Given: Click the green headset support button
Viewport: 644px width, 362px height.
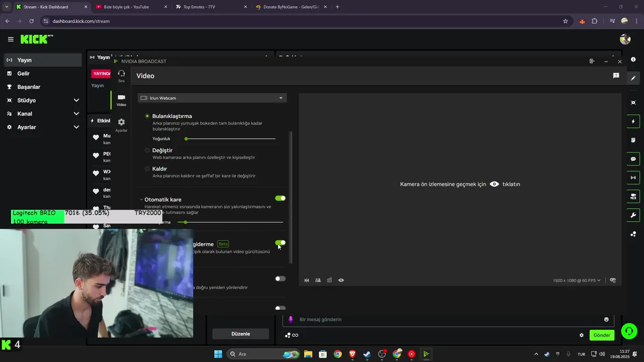Looking at the screenshot, I should coord(629,331).
